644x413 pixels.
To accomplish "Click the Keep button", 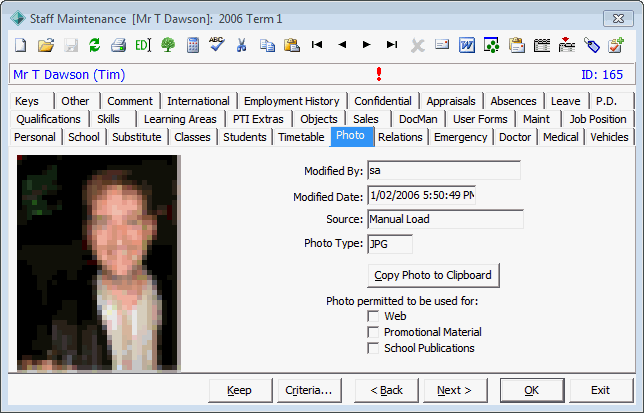I will (x=240, y=390).
